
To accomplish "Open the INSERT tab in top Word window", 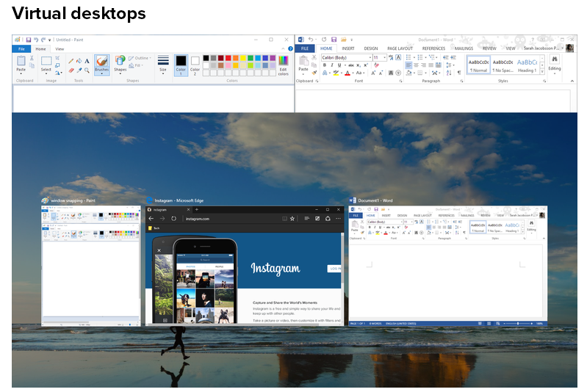I will 347,48.
